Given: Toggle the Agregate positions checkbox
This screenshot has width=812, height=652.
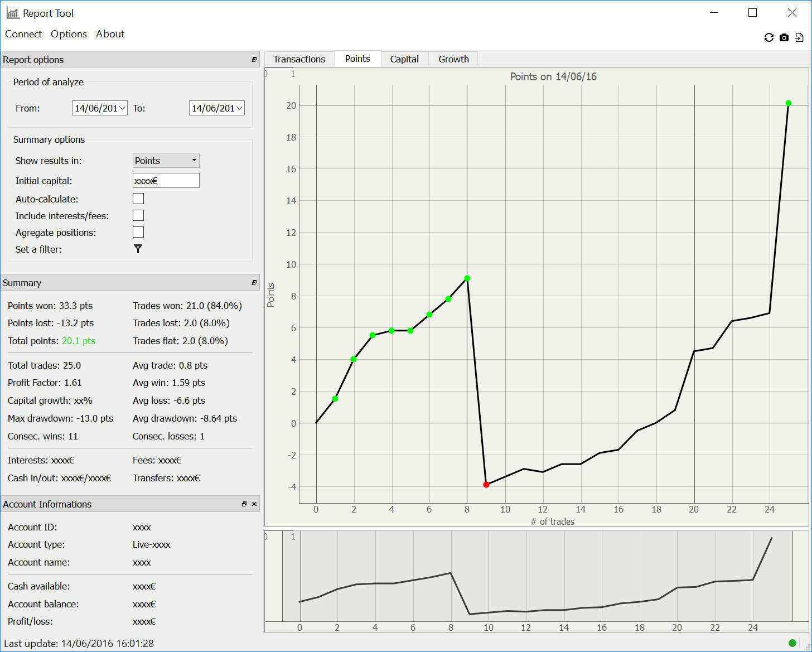Looking at the screenshot, I should click(138, 232).
